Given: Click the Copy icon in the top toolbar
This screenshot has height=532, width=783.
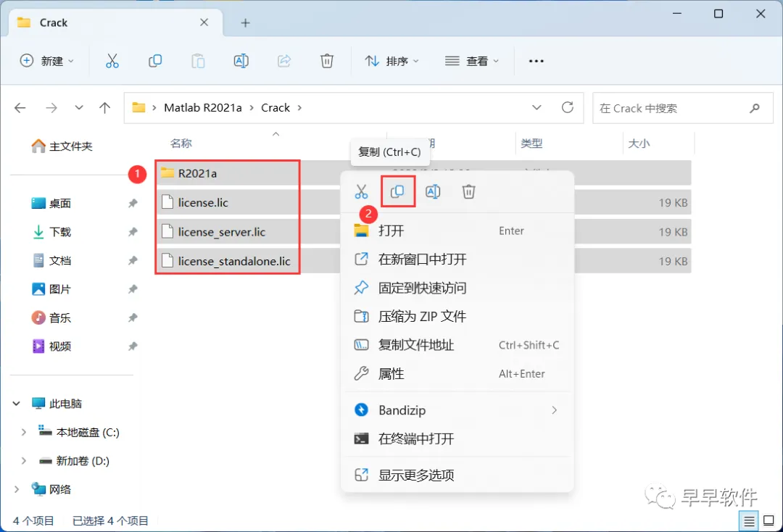Looking at the screenshot, I should (155, 61).
